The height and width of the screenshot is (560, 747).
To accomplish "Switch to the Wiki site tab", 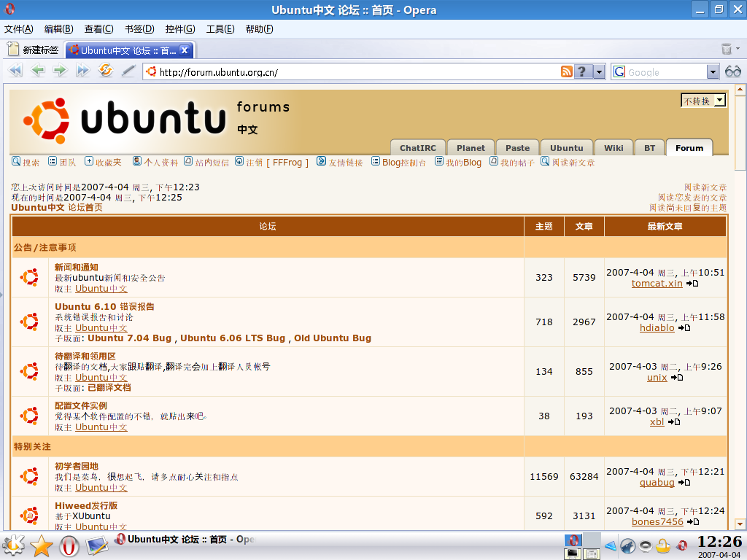I will (614, 147).
